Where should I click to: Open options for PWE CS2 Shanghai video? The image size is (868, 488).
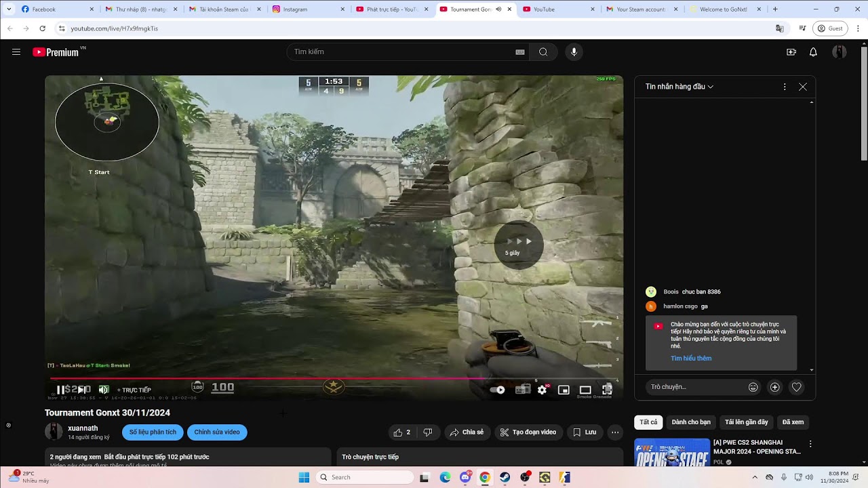coord(810,444)
